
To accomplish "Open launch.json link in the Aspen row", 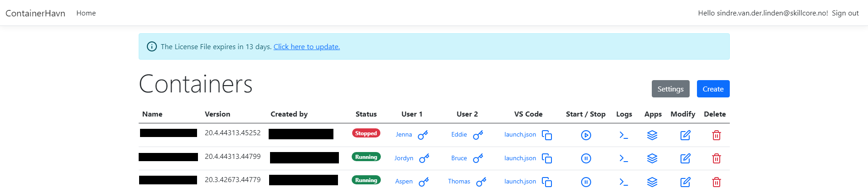I will tap(520, 182).
